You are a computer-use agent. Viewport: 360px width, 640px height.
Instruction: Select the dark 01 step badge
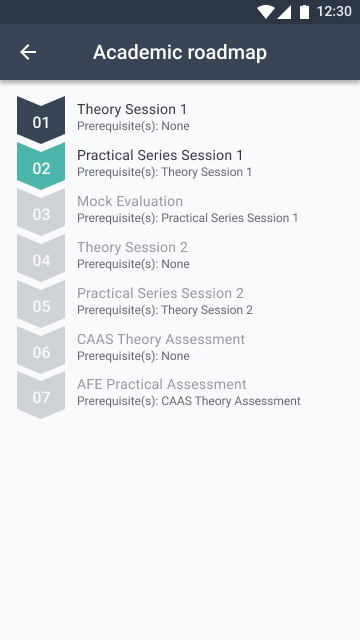[41, 120]
